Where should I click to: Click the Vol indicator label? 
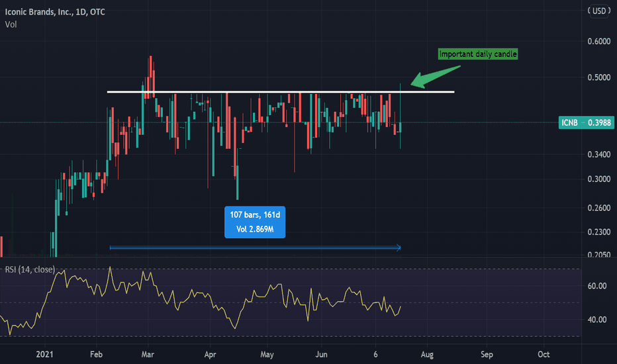click(x=11, y=24)
